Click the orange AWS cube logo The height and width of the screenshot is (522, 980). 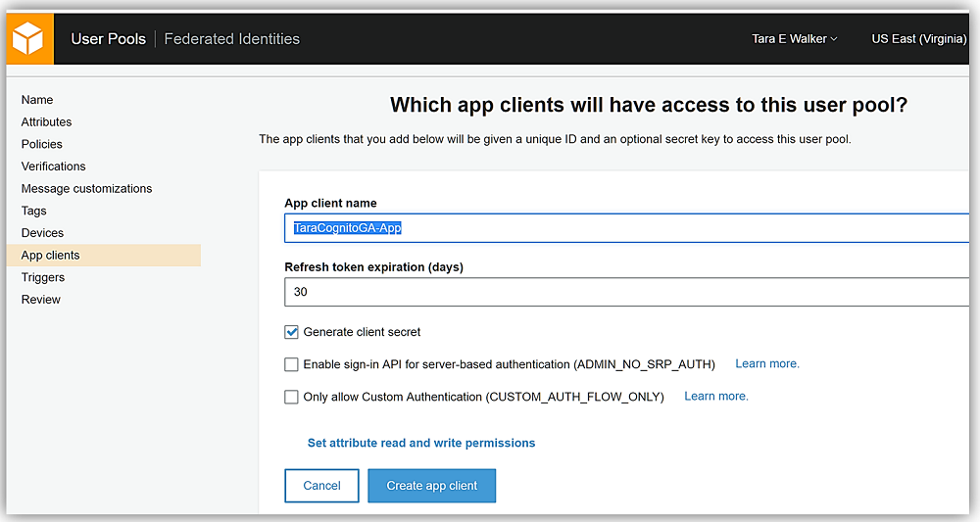pyautogui.click(x=27, y=39)
